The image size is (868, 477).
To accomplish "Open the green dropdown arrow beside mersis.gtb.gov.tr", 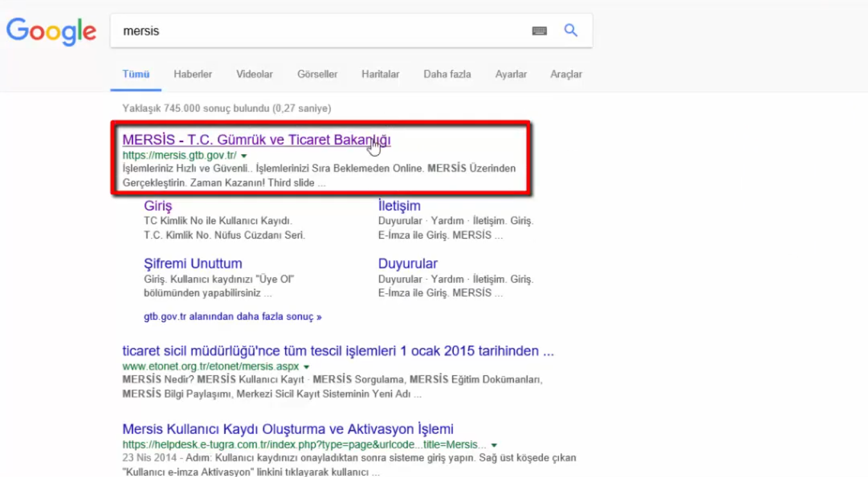I will [244, 155].
